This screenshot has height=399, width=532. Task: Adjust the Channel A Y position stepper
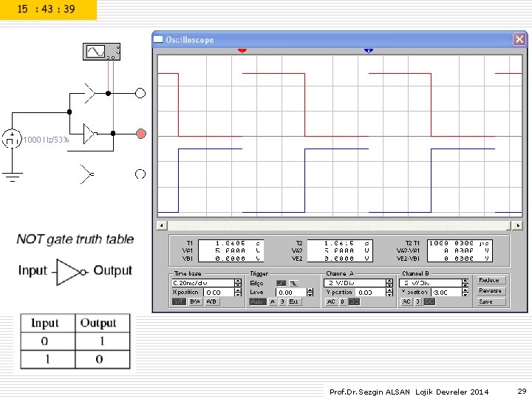[x=389, y=292]
